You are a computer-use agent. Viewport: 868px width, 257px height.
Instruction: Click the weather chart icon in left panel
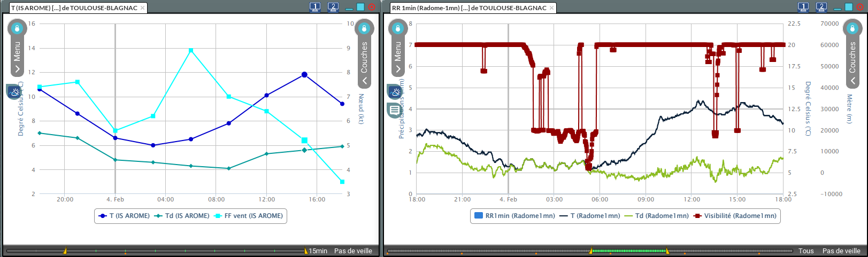point(14,92)
